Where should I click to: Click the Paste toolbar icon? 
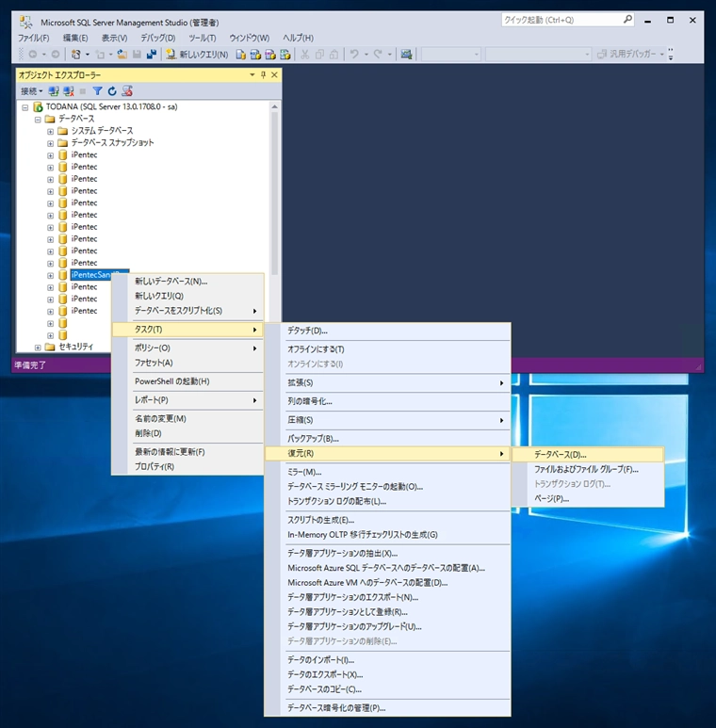coord(334,55)
